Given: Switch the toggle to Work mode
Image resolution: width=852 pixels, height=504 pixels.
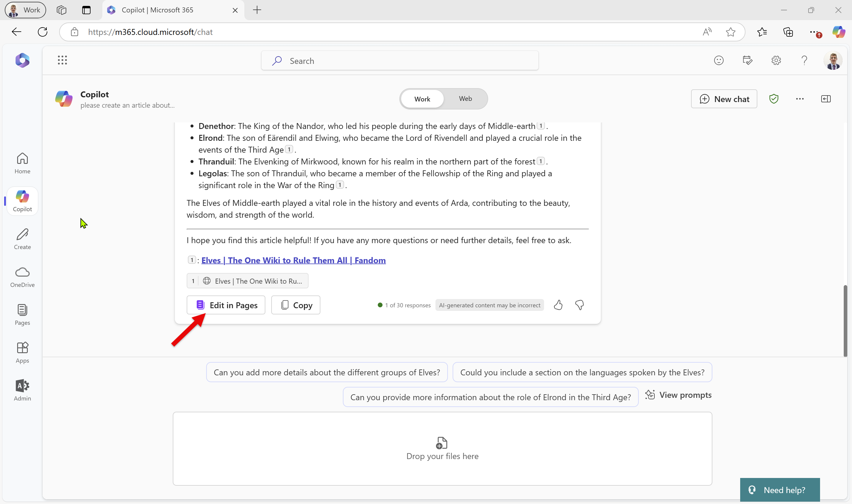Looking at the screenshot, I should point(422,99).
